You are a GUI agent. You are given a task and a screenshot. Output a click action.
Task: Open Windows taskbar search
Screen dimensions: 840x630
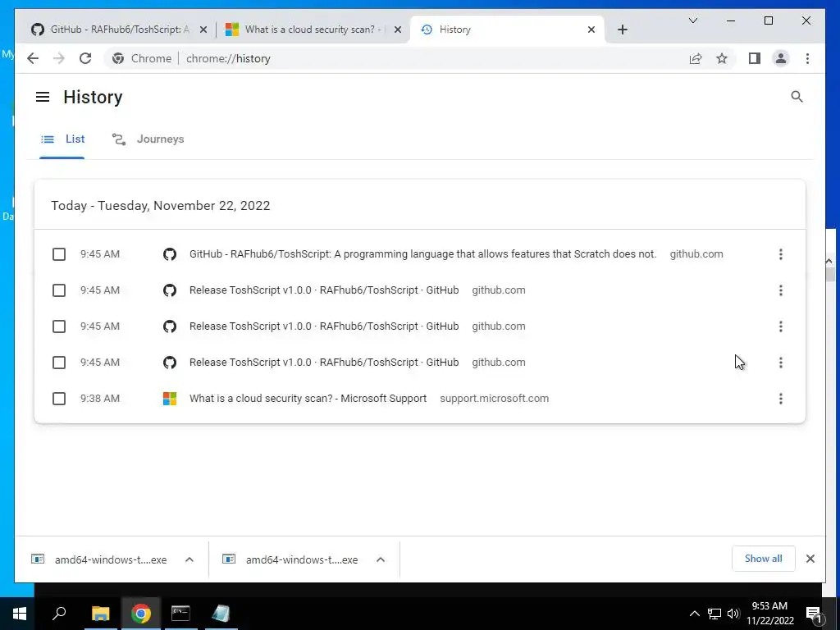pyautogui.click(x=59, y=614)
